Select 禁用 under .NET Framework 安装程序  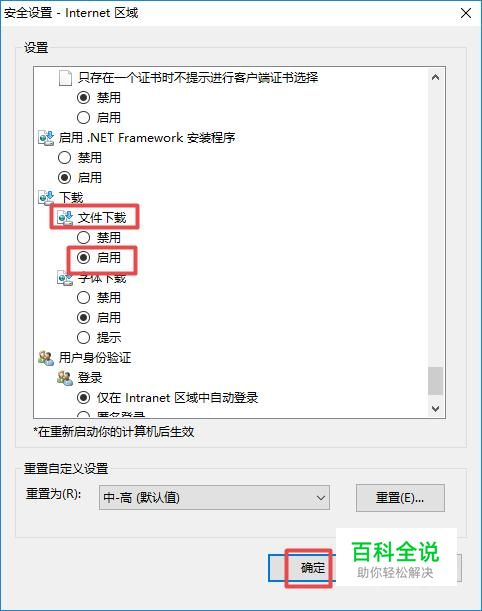coord(64,158)
